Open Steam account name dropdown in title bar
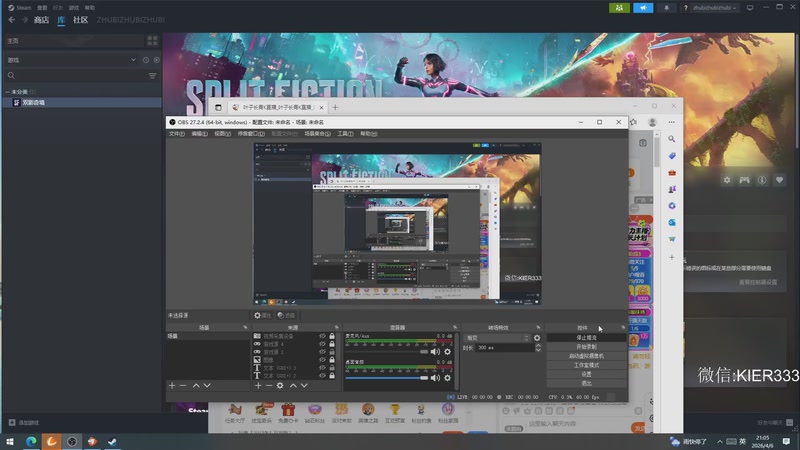800x450 pixels. [714, 8]
